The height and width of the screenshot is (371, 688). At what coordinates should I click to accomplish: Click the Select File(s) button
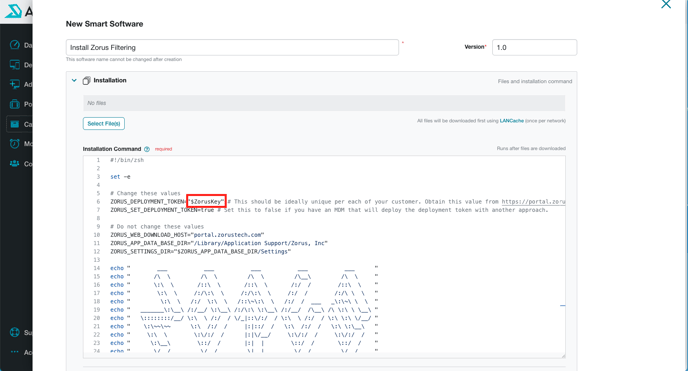pyautogui.click(x=104, y=124)
